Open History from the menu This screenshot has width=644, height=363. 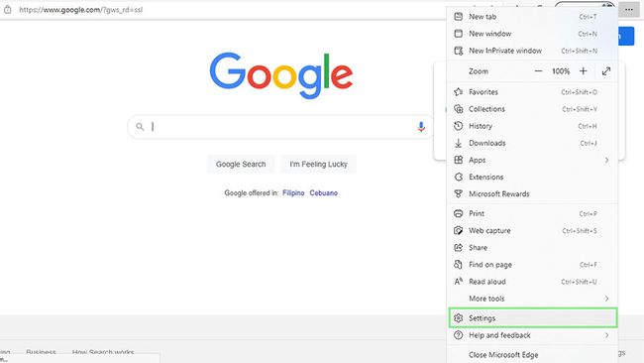(532, 126)
